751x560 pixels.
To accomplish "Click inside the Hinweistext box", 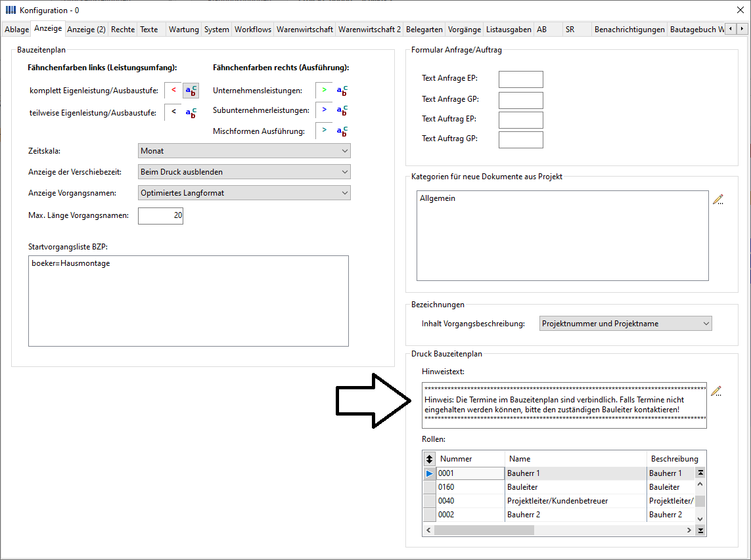I will pyautogui.click(x=564, y=405).
